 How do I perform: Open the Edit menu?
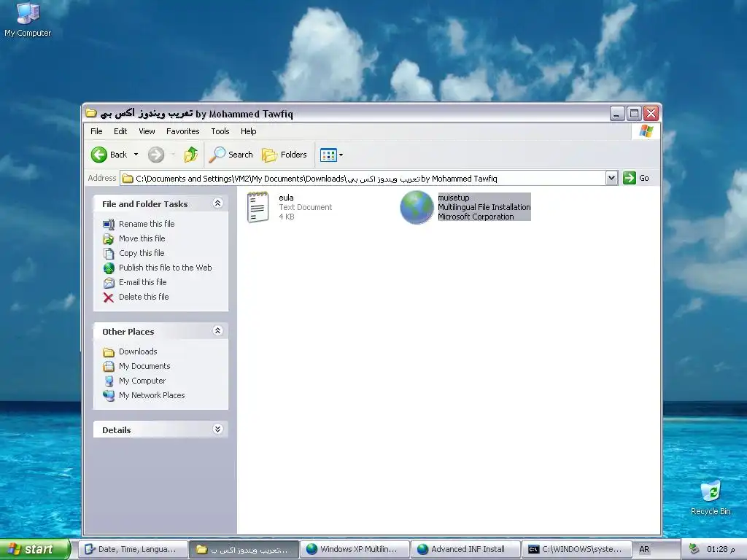click(120, 131)
